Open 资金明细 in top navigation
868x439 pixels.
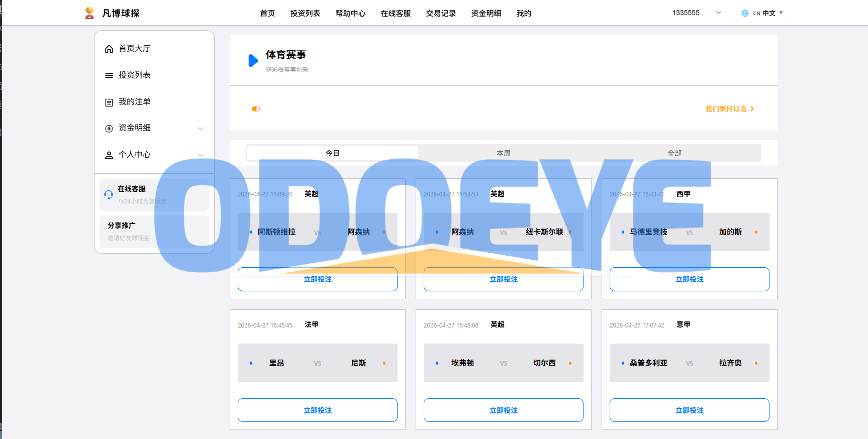(486, 13)
